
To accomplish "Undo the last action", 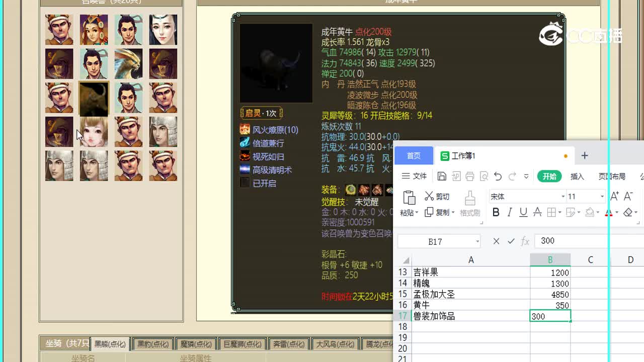I will (498, 176).
